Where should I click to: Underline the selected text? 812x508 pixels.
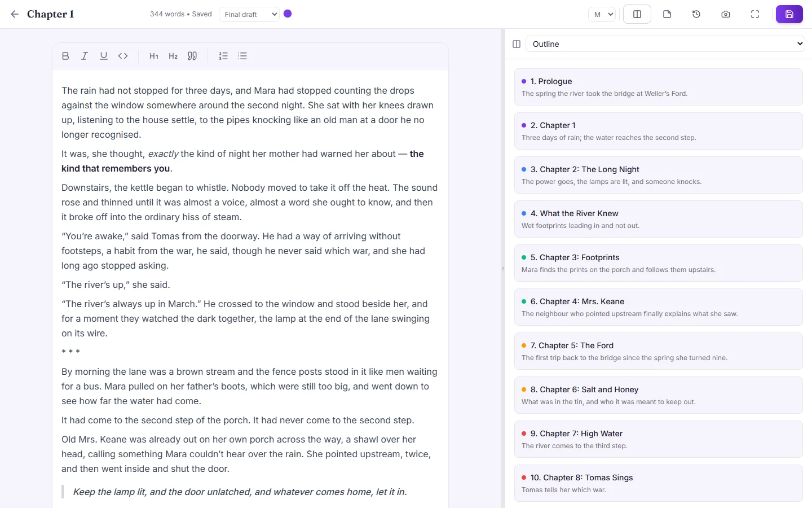(x=104, y=56)
